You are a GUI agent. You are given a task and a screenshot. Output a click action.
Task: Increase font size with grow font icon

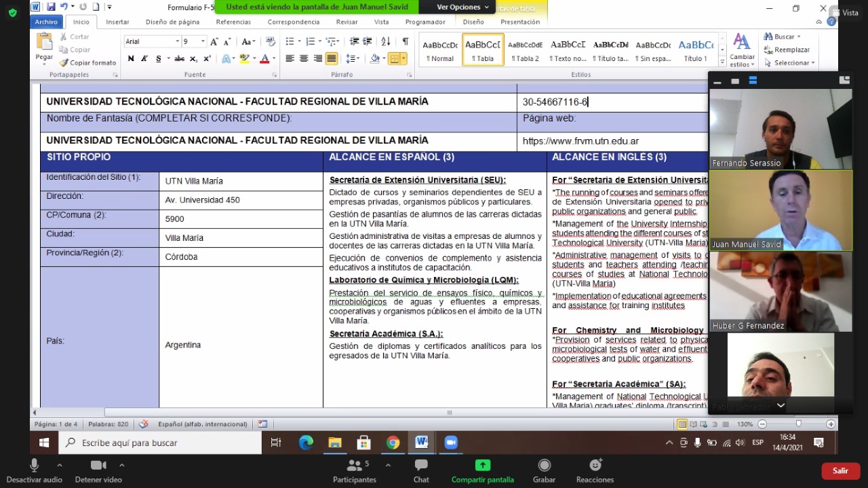215,41
